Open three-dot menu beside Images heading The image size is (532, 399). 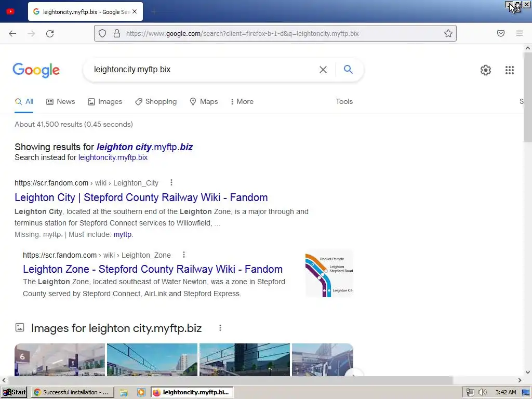coord(220,328)
